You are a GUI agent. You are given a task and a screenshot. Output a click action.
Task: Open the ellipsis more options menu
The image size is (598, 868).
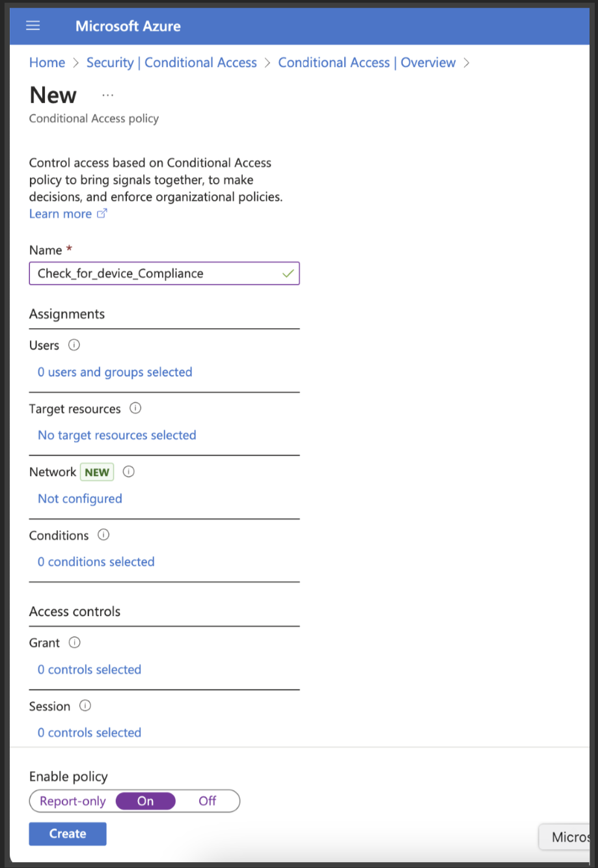tap(108, 95)
